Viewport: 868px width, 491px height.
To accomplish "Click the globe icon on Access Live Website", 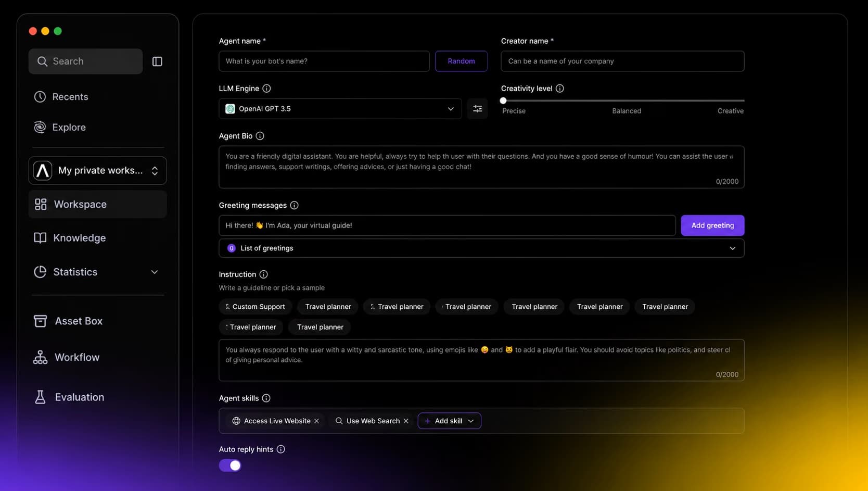I will 236,421.
